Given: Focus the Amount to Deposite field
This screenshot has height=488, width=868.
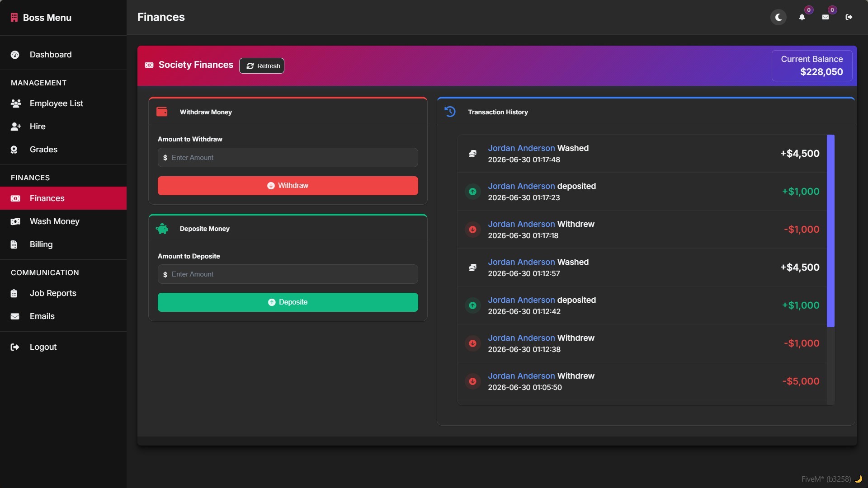Looking at the screenshot, I should pyautogui.click(x=288, y=274).
